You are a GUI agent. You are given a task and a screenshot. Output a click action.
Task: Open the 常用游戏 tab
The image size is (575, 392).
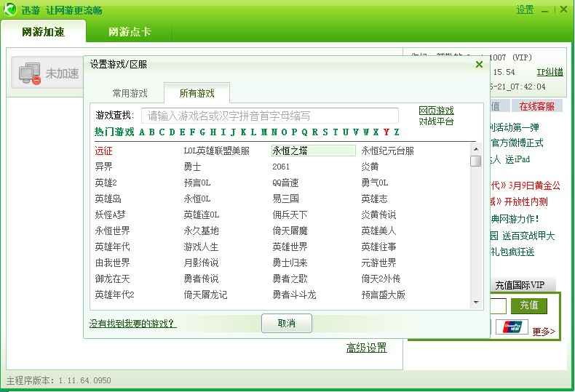130,93
